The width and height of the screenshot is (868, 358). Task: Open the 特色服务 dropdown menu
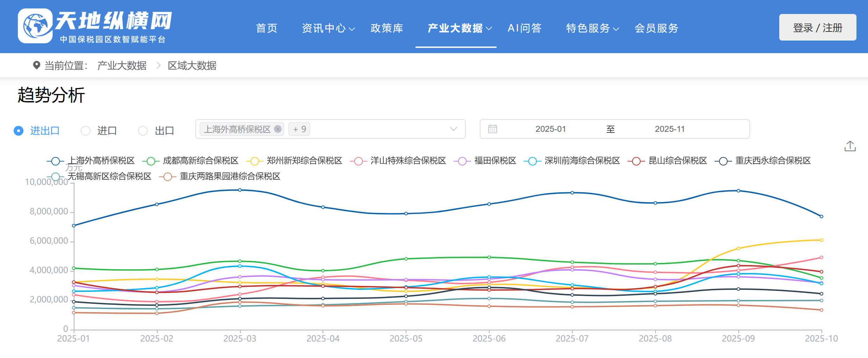592,28
